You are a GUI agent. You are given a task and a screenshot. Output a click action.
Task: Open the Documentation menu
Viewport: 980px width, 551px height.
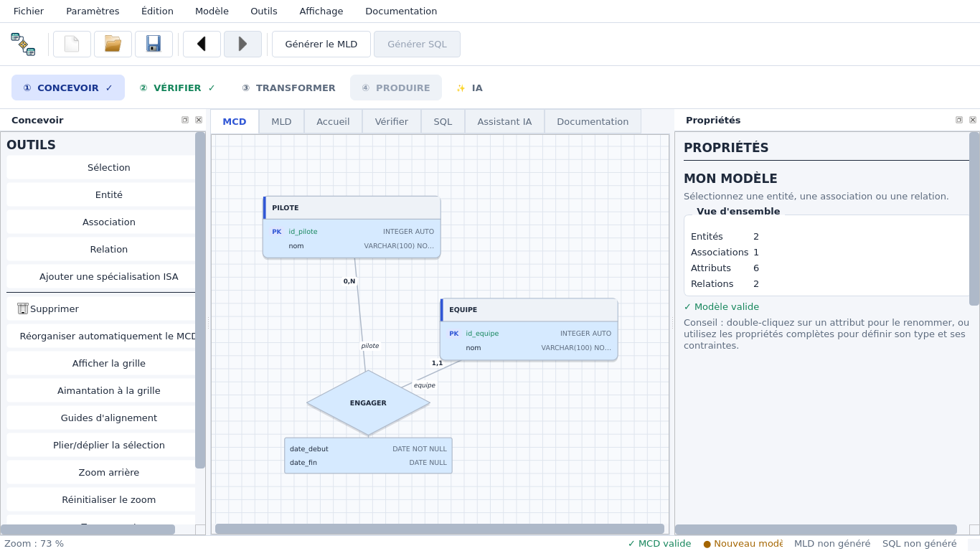pos(401,11)
